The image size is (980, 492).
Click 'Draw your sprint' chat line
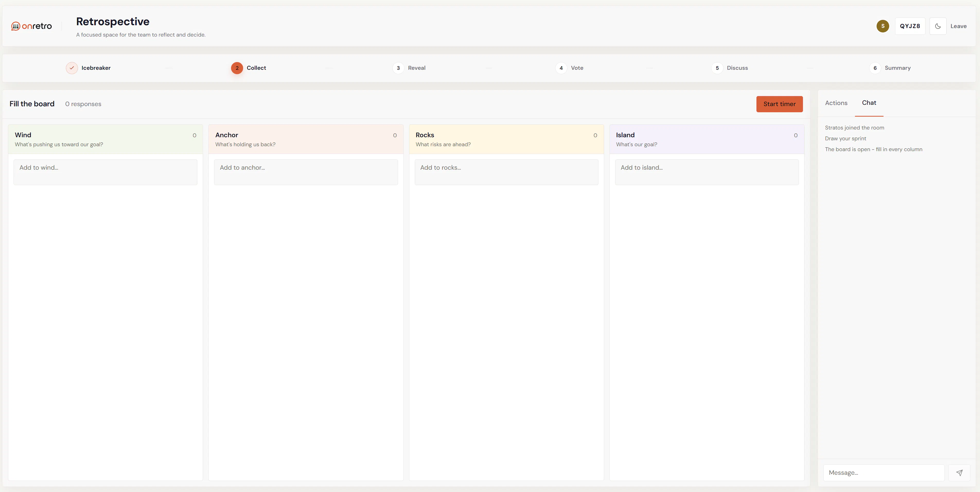pyautogui.click(x=845, y=139)
